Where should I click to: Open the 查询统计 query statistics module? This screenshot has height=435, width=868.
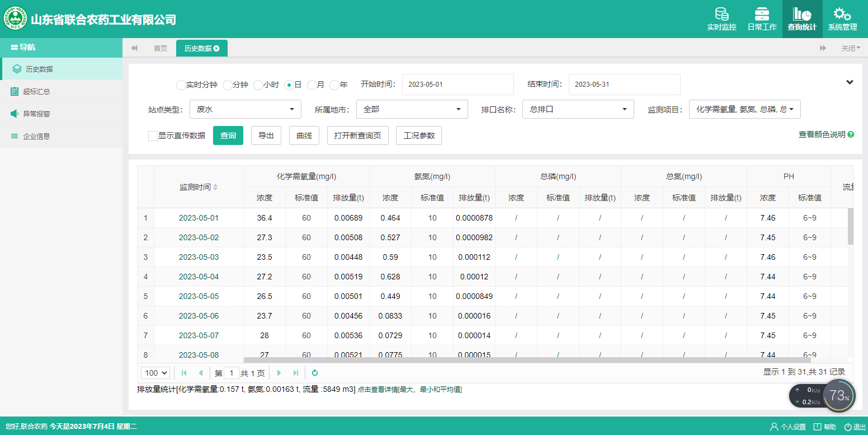point(802,19)
